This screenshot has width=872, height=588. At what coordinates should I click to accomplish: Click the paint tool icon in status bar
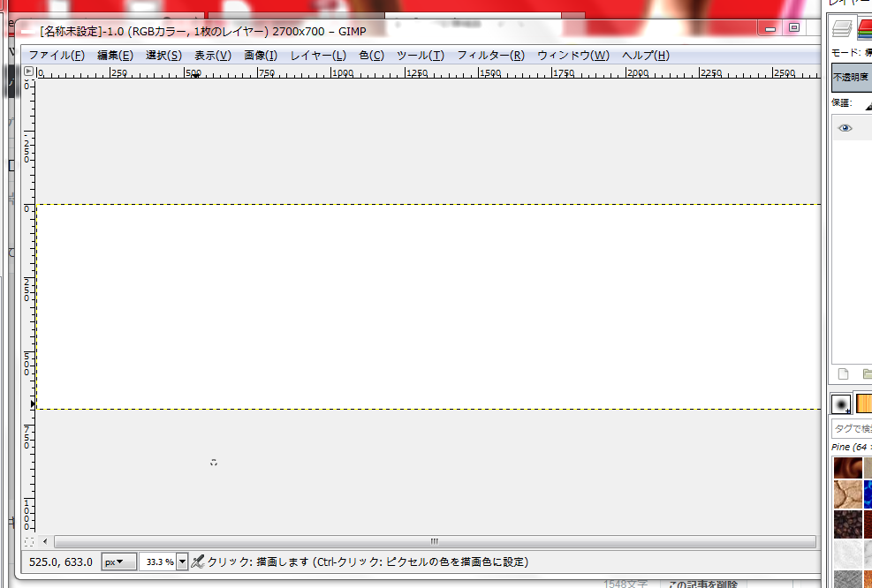pyautogui.click(x=197, y=562)
